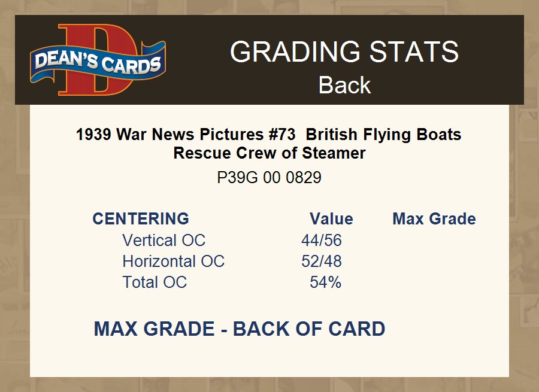Click the card code P39G 00 0829
Screen dimensions: 539x392
click(x=269, y=178)
